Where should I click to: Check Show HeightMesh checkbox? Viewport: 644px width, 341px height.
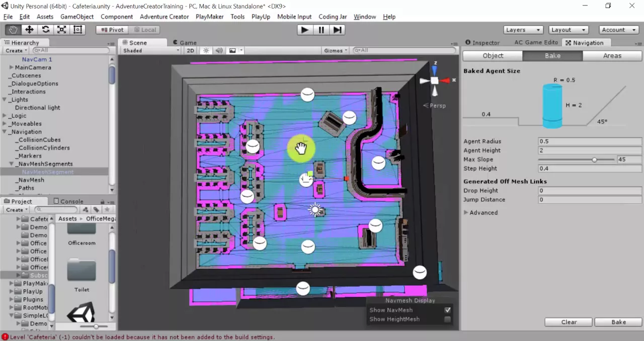[447, 319]
